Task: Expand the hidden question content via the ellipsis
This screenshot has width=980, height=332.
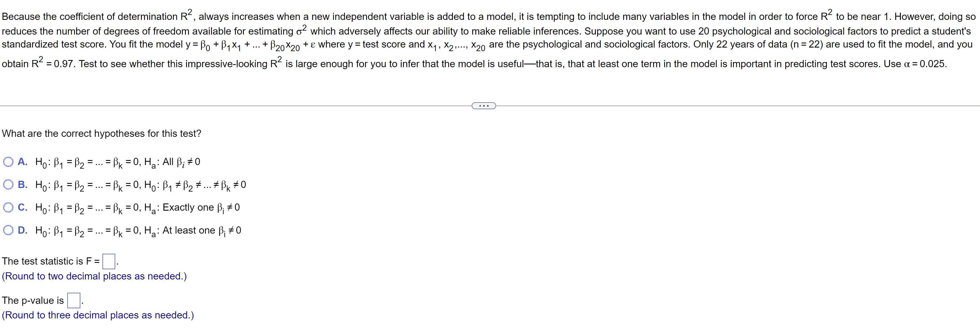Action: (x=484, y=105)
